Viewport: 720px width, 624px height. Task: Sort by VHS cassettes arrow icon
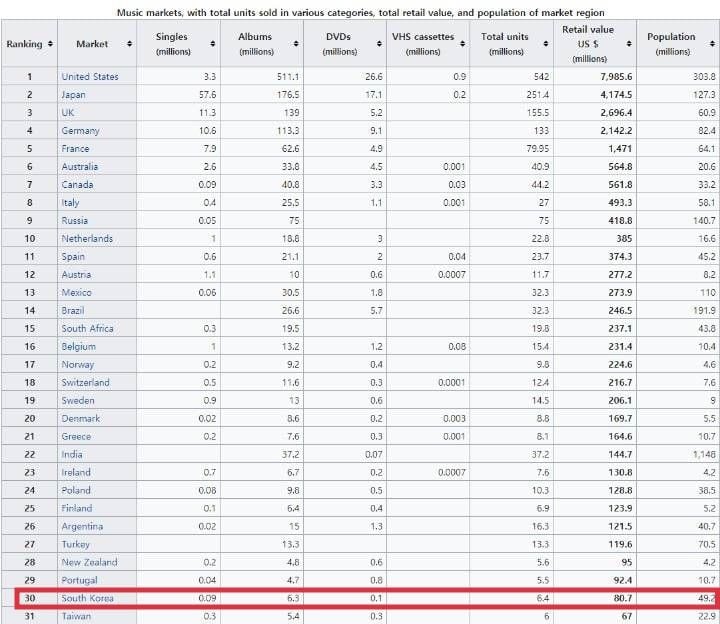pos(464,45)
